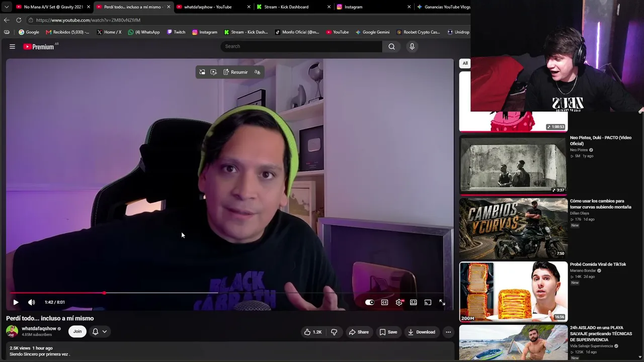This screenshot has height=362, width=644.
Task: Close the Instagram tab
Action: pyautogui.click(x=409, y=7)
